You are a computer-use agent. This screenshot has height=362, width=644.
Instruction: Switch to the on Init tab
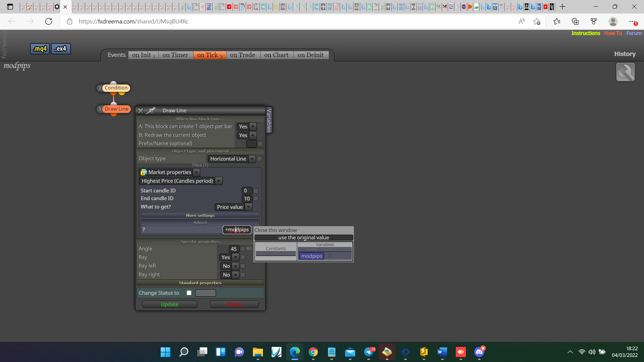click(143, 55)
